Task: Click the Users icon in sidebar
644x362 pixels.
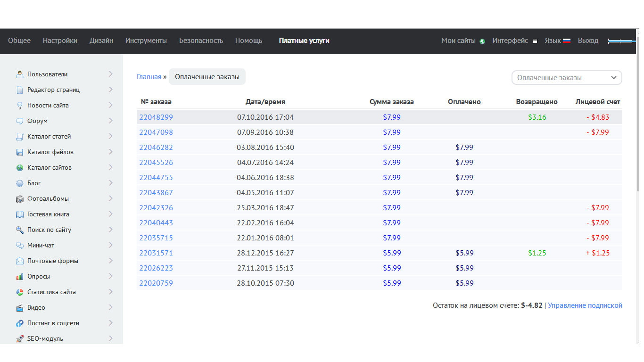Action: (x=20, y=74)
